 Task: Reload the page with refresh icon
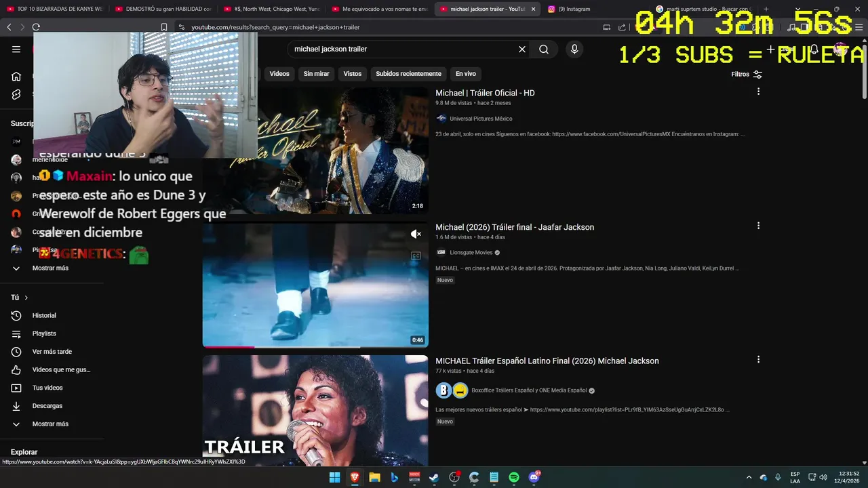[36, 27]
